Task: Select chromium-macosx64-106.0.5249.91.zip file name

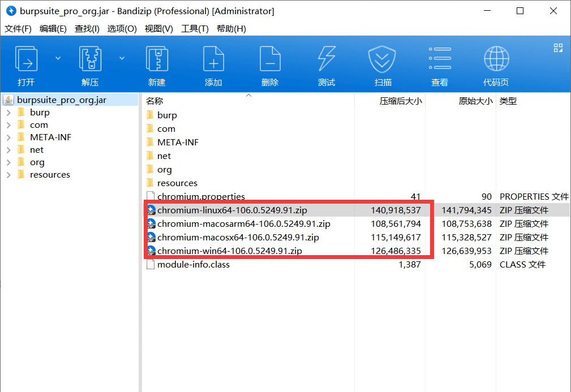Action: coord(238,238)
